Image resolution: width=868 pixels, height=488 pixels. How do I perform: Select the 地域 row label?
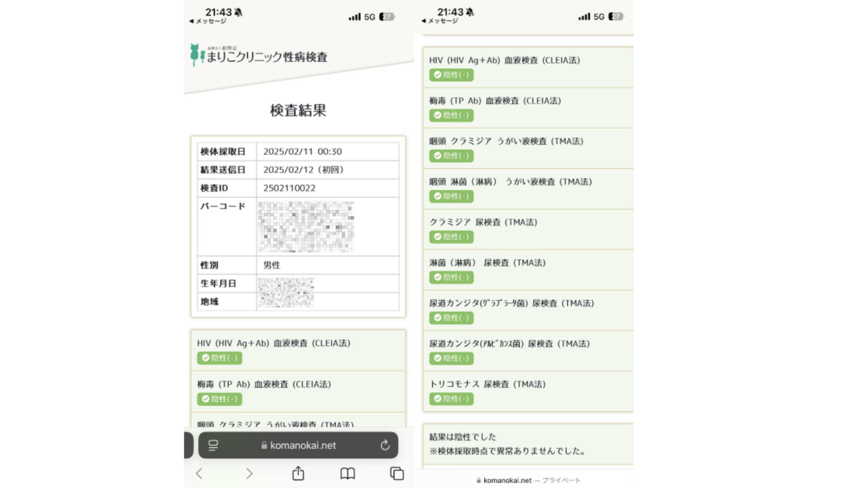coord(209,301)
